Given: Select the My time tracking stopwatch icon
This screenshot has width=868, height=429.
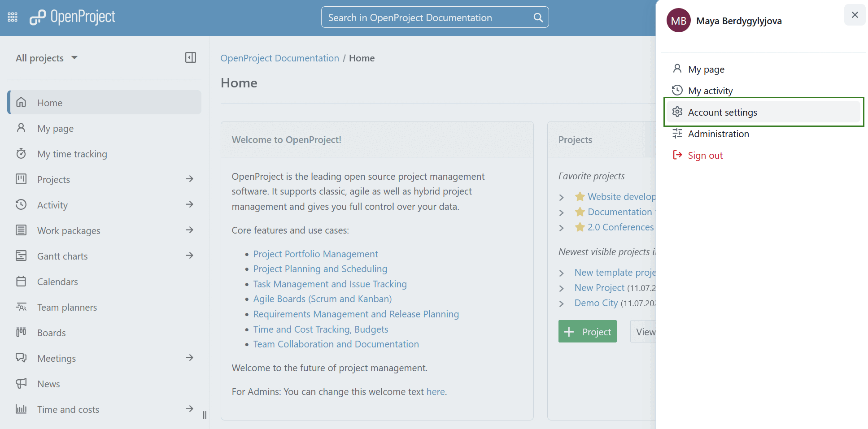Looking at the screenshot, I should 21,153.
